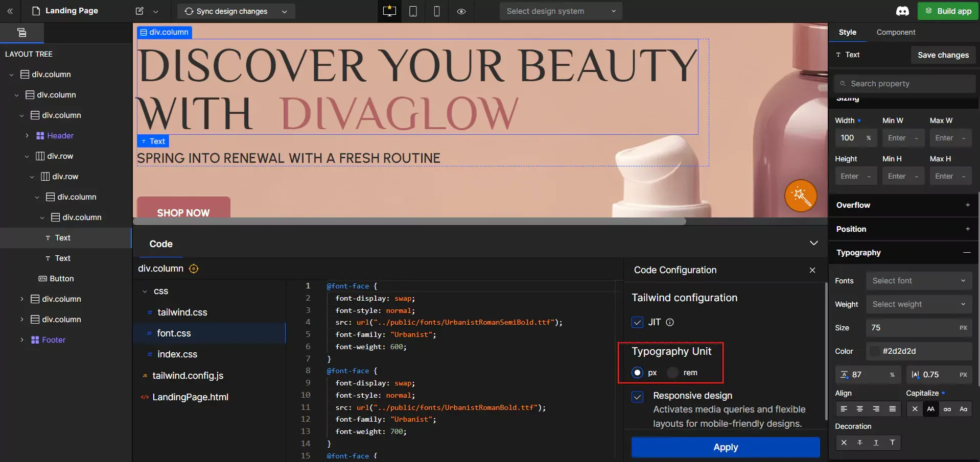
Task: Select title case Aa capitalization
Action: point(964,409)
